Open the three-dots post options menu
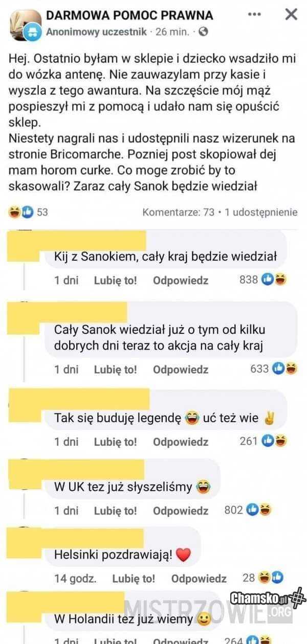This screenshot has width=307, height=644. 254,15
